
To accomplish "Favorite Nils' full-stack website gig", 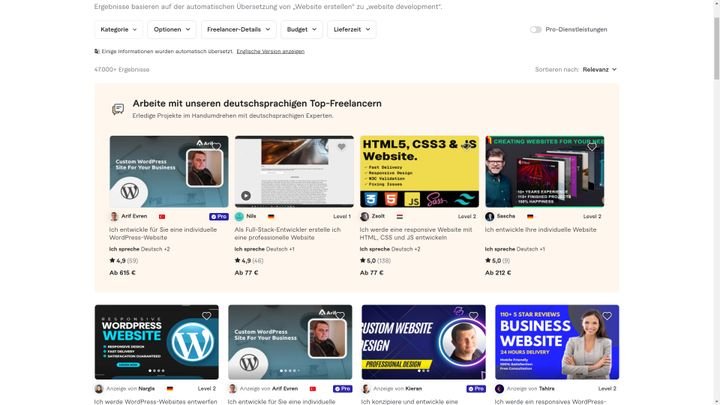I will coord(342,147).
